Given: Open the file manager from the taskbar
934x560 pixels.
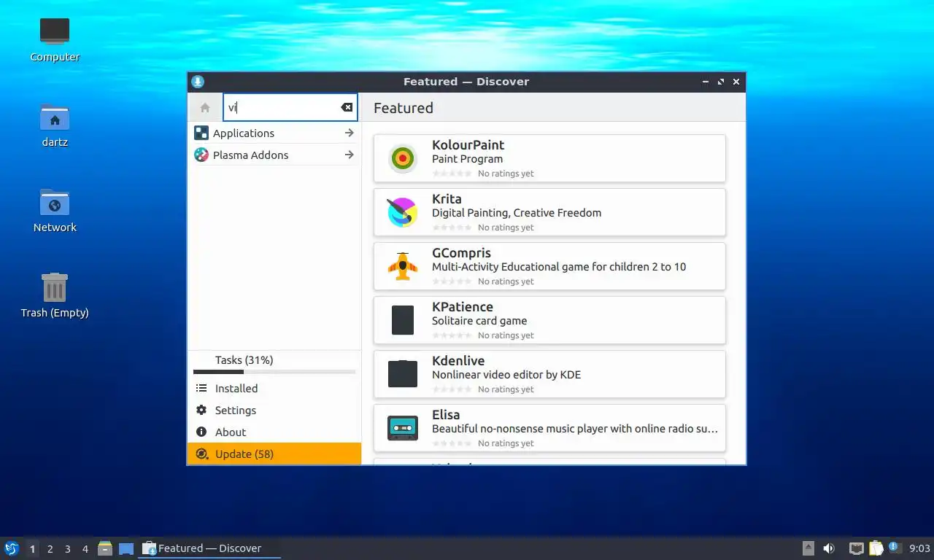Looking at the screenshot, I should pos(105,548).
